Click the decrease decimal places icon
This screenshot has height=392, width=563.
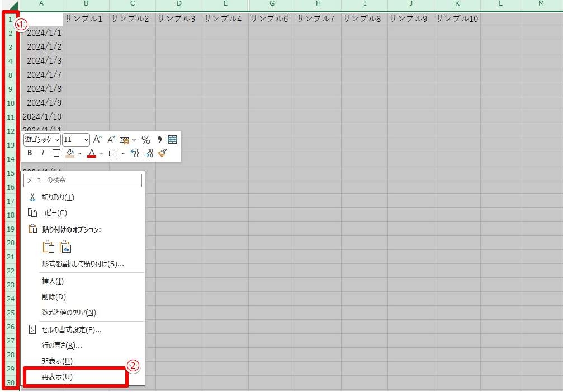point(148,153)
